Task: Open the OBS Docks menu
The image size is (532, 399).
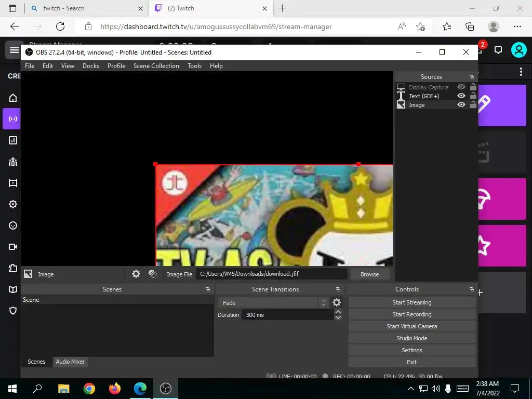Action: 91,66
